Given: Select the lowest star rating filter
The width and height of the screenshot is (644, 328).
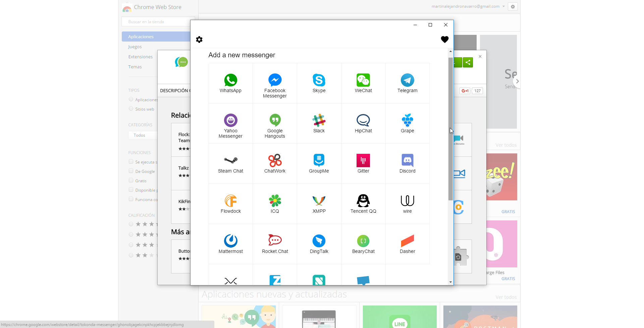Looking at the screenshot, I should (131, 255).
